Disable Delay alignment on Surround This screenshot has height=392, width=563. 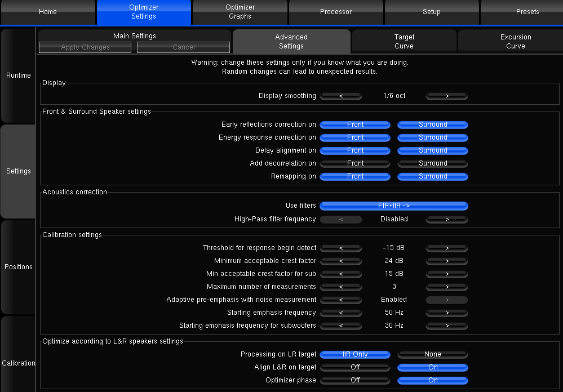(x=433, y=151)
